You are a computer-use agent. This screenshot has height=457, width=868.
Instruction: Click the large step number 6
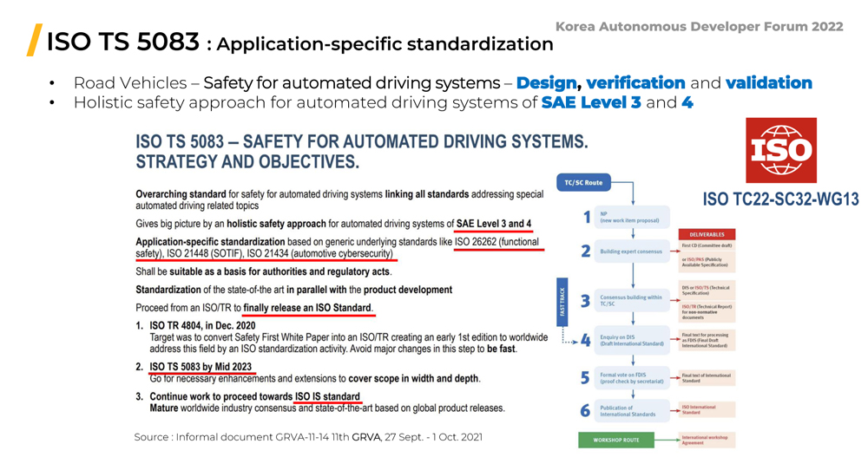pos(586,411)
